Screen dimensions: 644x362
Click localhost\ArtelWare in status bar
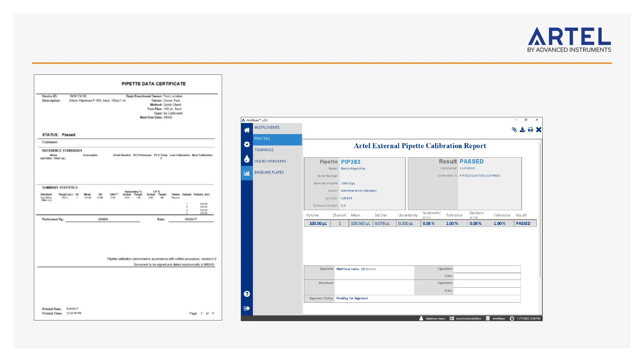pyautogui.click(x=469, y=319)
